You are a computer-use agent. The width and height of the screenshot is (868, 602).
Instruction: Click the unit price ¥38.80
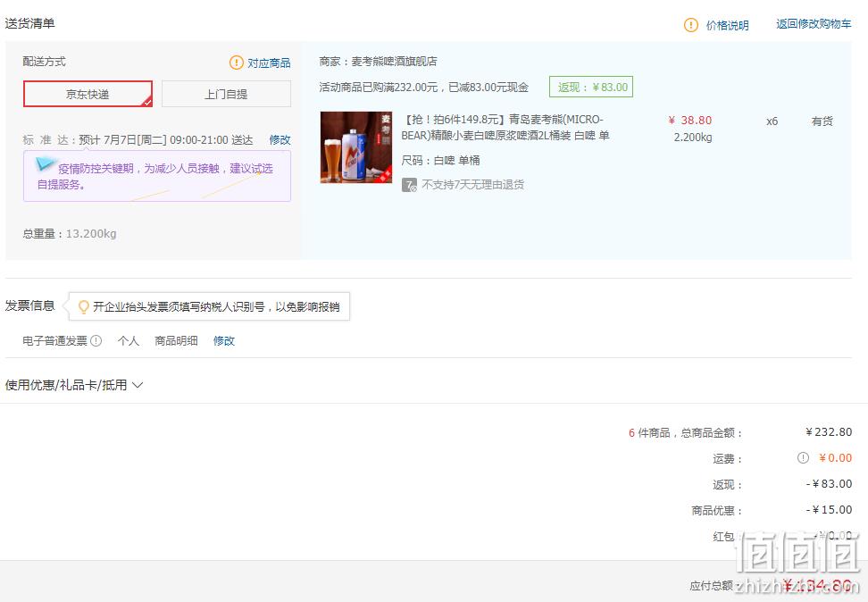tap(690, 121)
